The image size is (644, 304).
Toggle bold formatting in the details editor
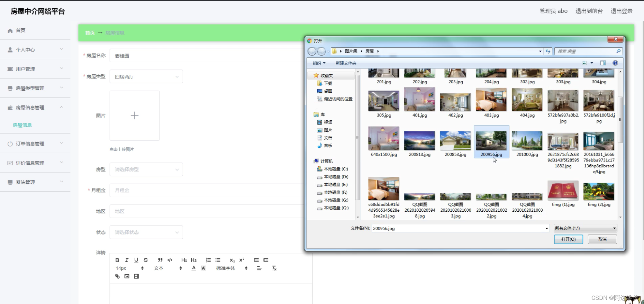coord(117,260)
